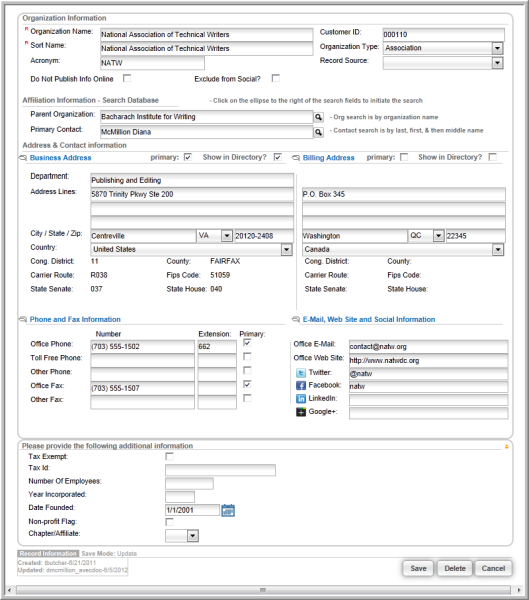Open the Chapter/Affiliate dropdown
Viewport: 529px width, 600px height.
(x=193, y=536)
